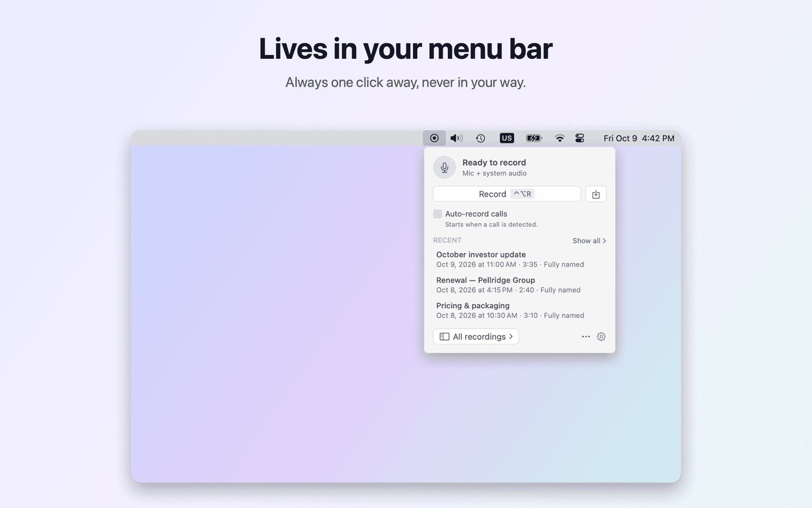The image size is (812, 508).
Task: Click the Ready to record status text
Action: tap(494, 163)
